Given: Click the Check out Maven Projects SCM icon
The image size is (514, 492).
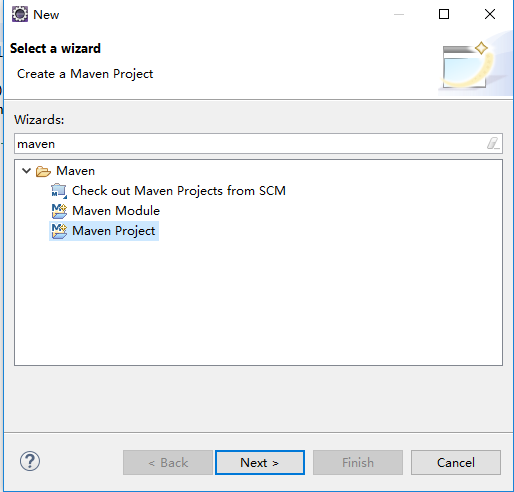Looking at the screenshot, I should pos(59,191).
